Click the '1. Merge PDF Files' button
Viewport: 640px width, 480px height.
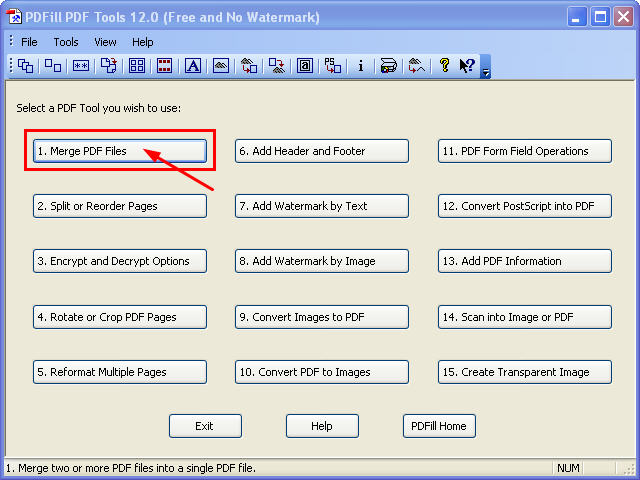tap(120, 151)
